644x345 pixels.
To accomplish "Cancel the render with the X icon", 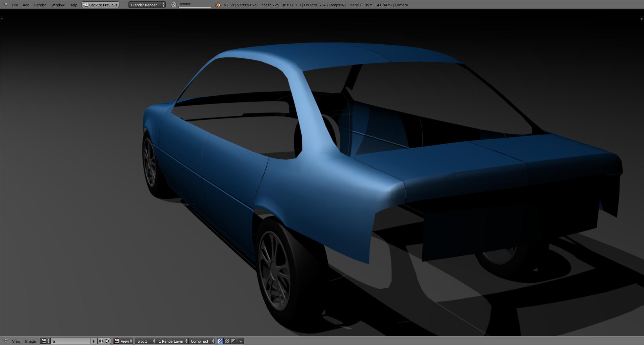I will [x=174, y=5].
